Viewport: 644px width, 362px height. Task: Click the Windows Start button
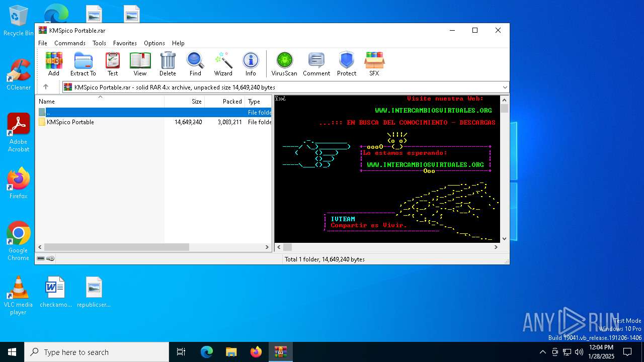click(12, 352)
